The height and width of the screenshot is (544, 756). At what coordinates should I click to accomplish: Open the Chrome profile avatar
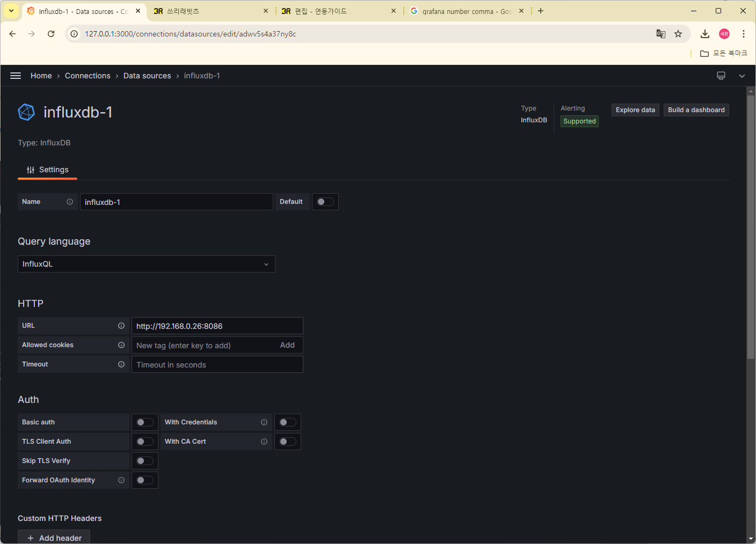pos(724,34)
